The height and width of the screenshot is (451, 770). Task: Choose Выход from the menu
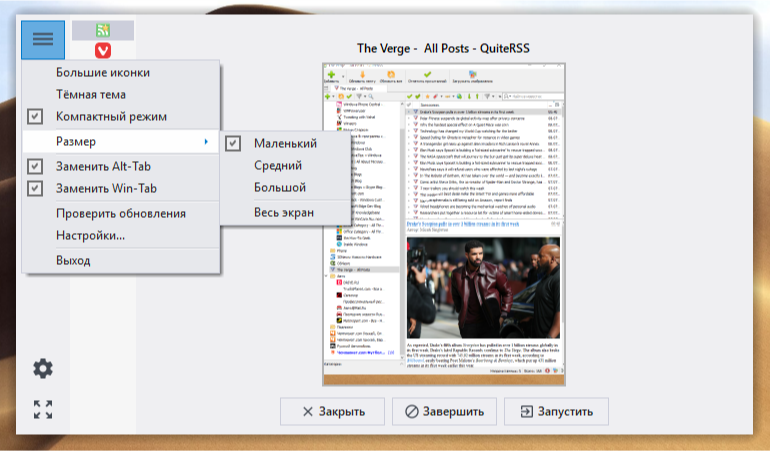[x=121, y=260]
